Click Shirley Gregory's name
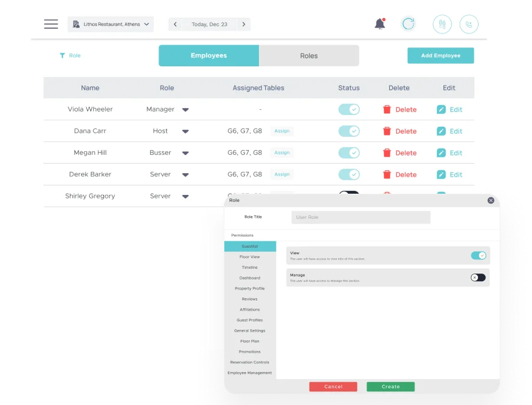532x405 pixels. click(x=90, y=196)
